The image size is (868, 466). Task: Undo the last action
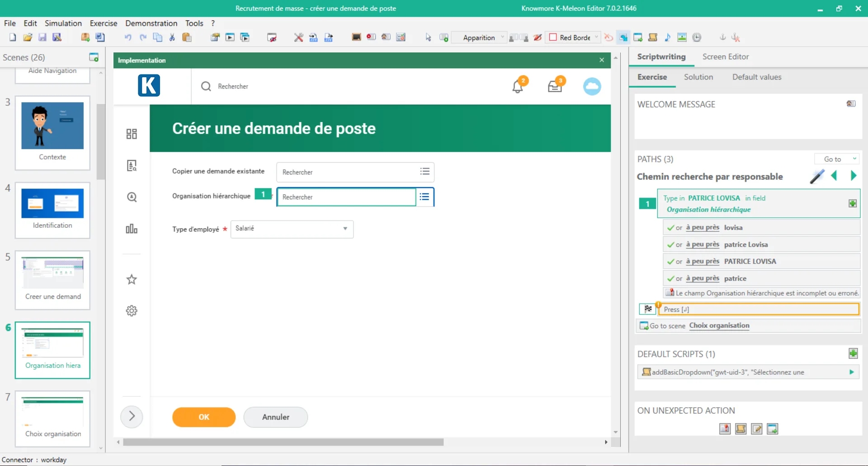[x=128, y=38]
